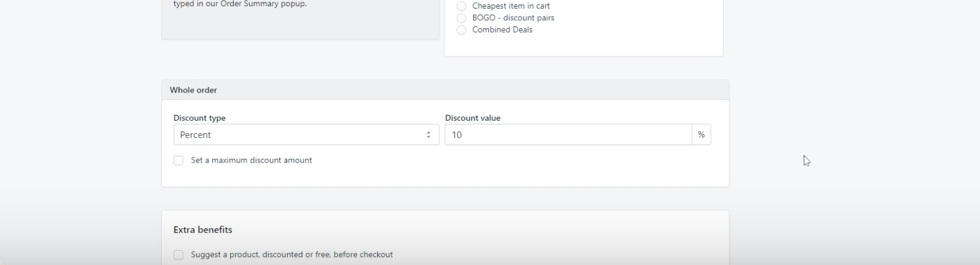The width and height of the screenshot is (980, 265).
Task: Click the Order Summary popup description text
Action: (x=240, y=4)
